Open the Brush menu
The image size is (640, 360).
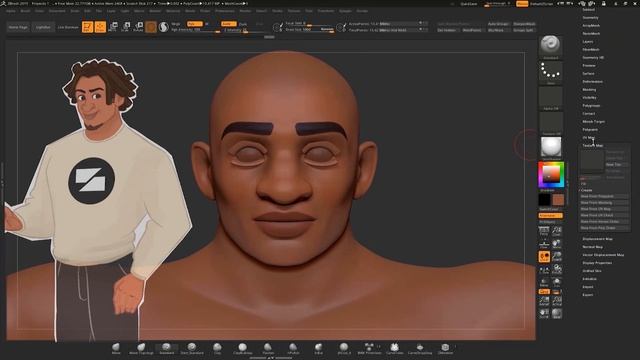[25, 11]
